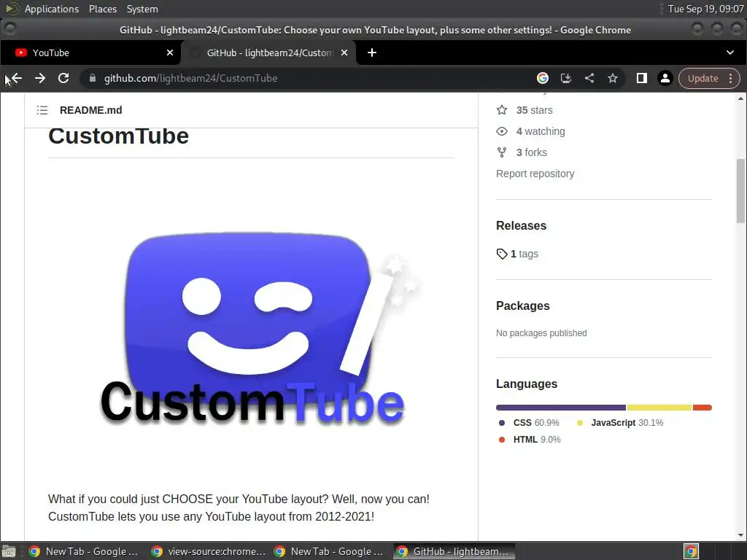Go back using the browser back arrow
Image resolution: width=747 pixels, height=560 pixels.
pos(16,78)
